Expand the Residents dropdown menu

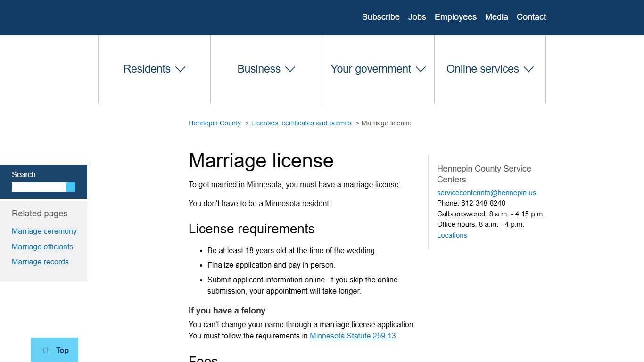click(154, 69)
